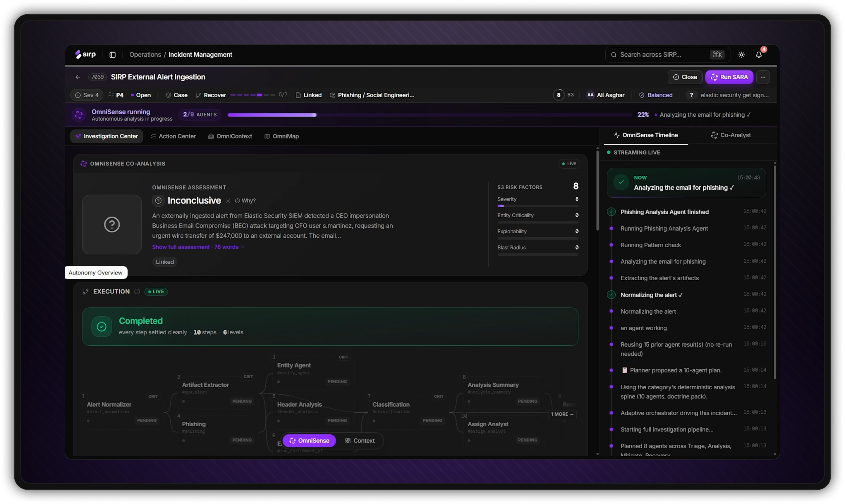Select the Investigation Center tab
The image size is (845, 504).
[x=107, y=136]
